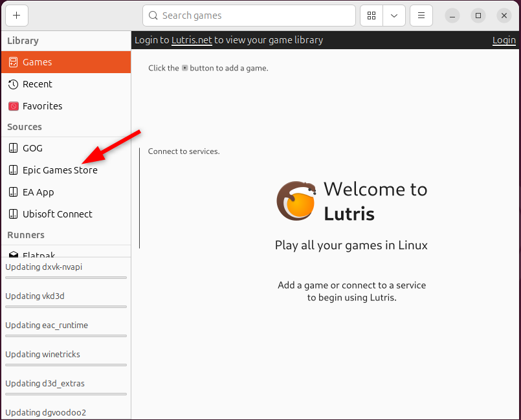
Task: Select Games in the Library sidebar
Action: [x=66, y=62]
